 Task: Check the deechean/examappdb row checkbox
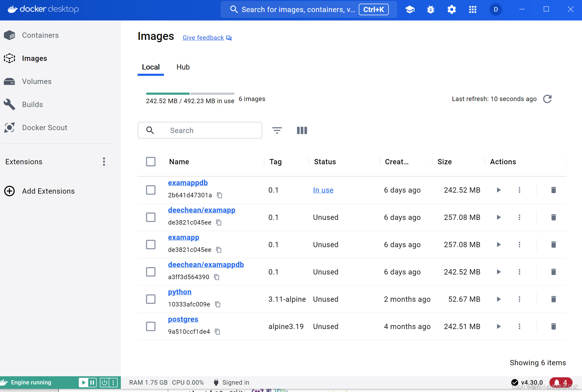point(151,272)
